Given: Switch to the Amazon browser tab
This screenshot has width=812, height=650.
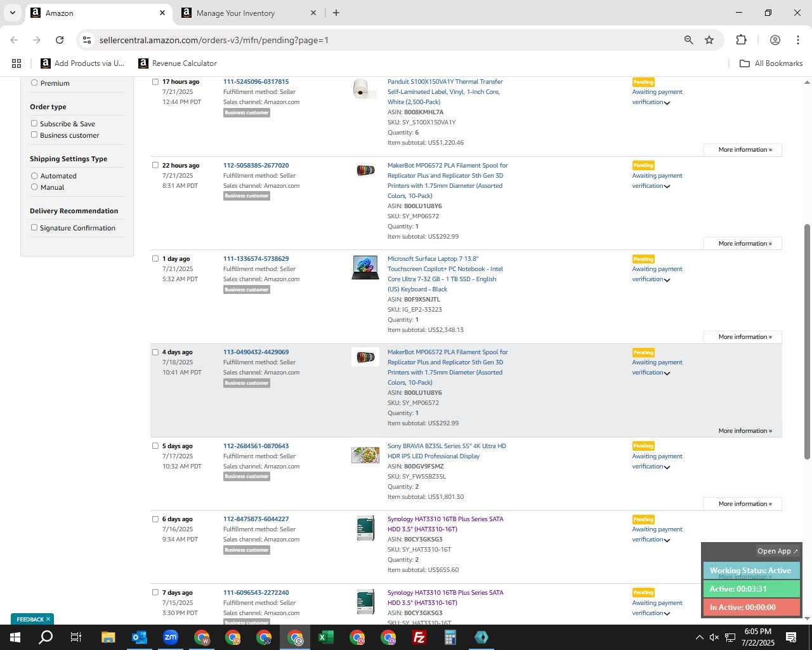Looking at the screenshot, I should [x=98, y=13].
